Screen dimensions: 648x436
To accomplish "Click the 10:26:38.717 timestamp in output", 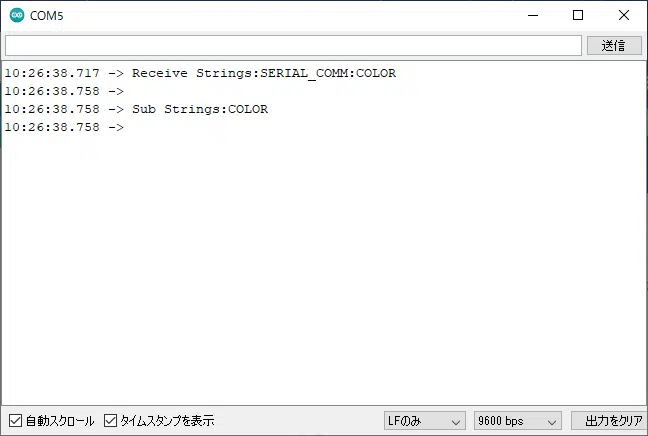I will pyautogui.click(x=52, y=73).
